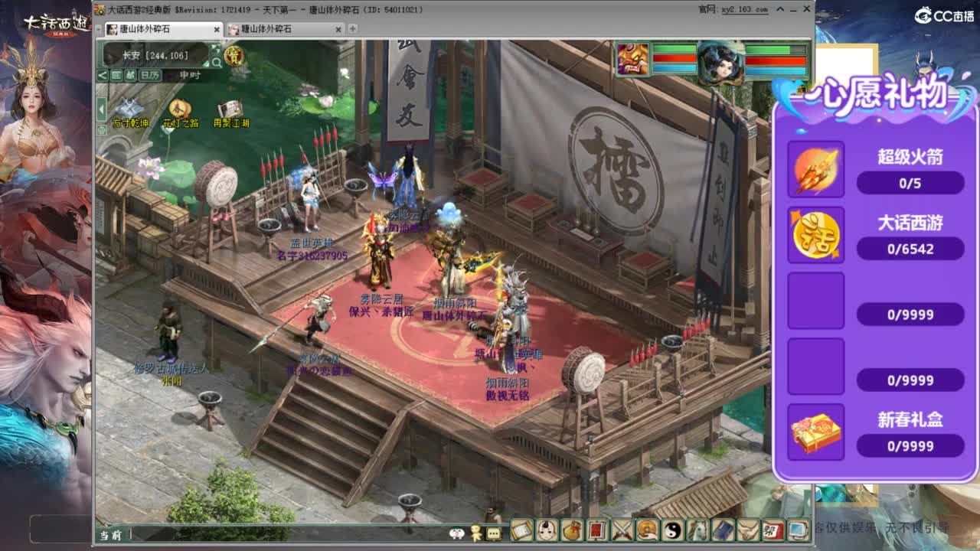Open the gold pouch inventory icon
980x551 pixels.
[572, 530]
